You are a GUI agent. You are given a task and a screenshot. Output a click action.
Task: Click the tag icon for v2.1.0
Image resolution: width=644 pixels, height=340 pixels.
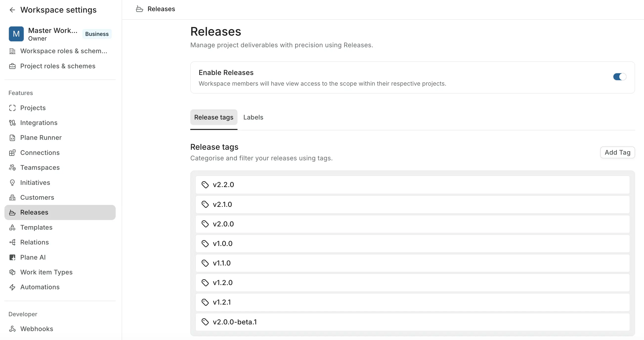click(205, 205)
